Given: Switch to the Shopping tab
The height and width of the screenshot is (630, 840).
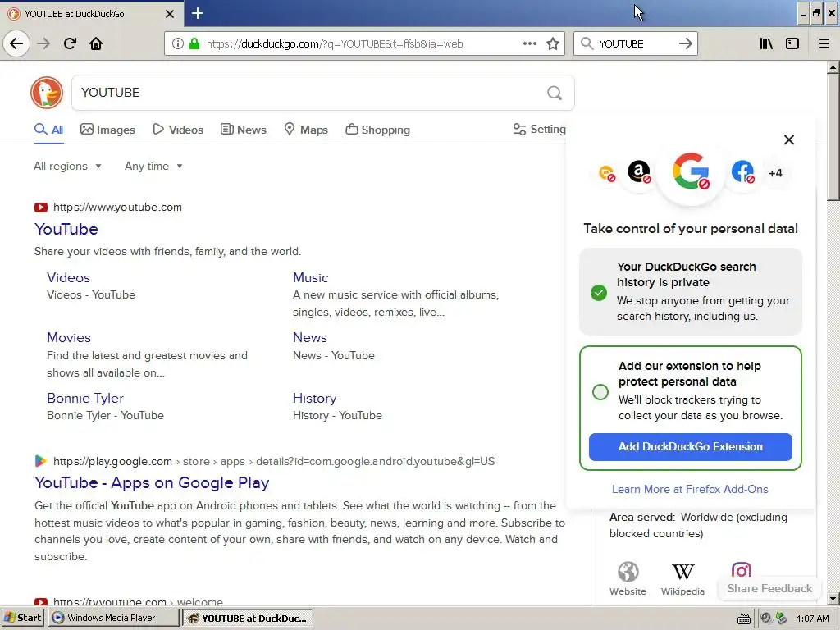Looking at the screenshot, I should (377, 129).
